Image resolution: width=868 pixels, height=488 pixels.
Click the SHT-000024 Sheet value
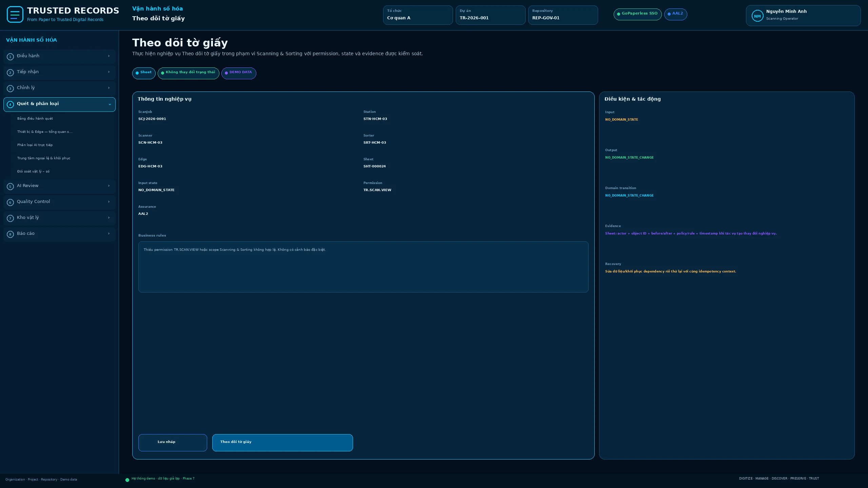click(375, 166)
